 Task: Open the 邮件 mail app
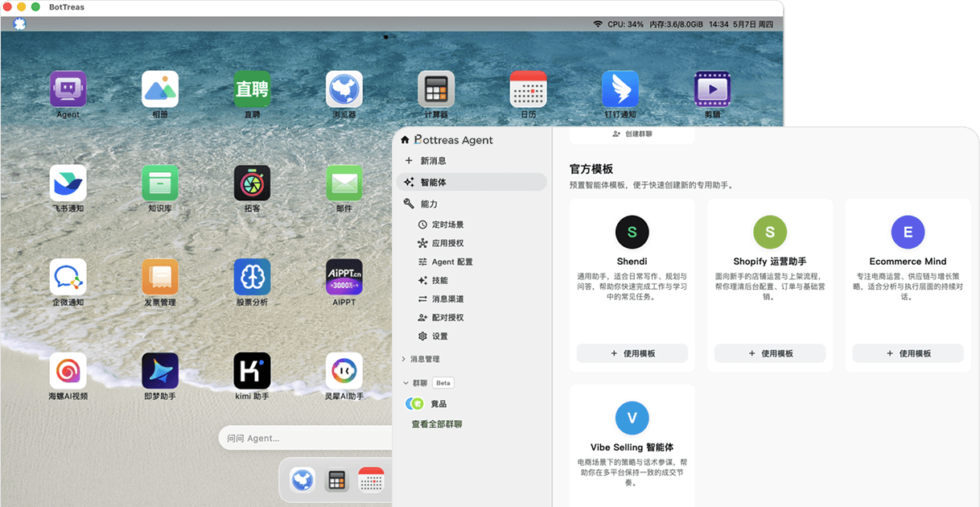coord(344,183)
